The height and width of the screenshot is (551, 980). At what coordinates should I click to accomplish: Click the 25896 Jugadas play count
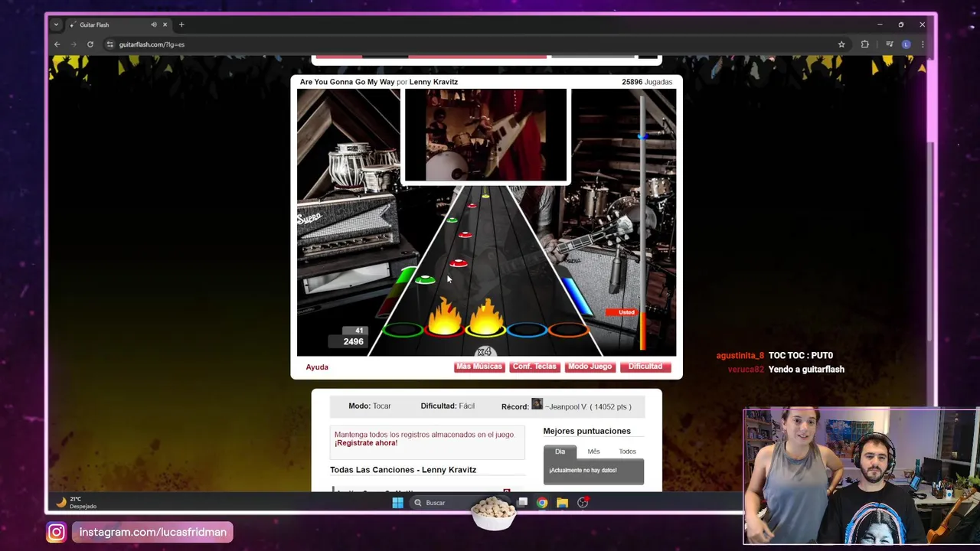pyautogui.click(x=647, y=82)
